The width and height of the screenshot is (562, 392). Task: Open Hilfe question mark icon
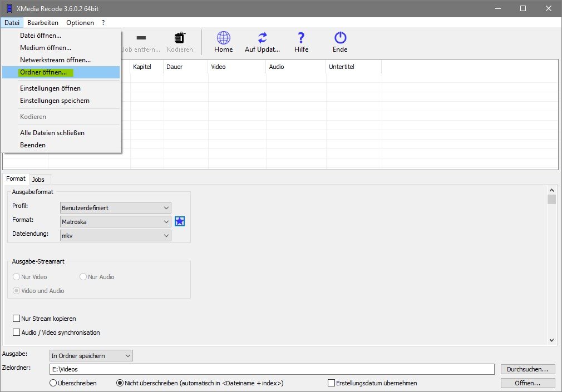pos(301,38)
